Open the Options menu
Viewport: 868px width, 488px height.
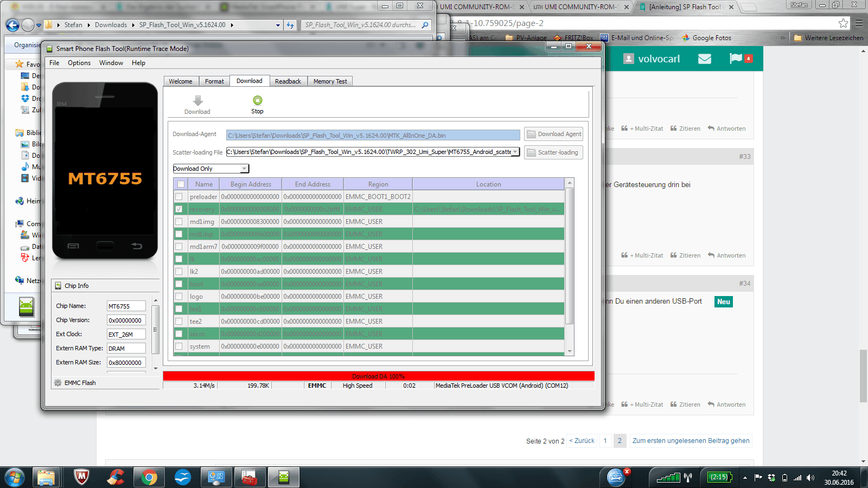pyautogui.click(x=79, y=63)
